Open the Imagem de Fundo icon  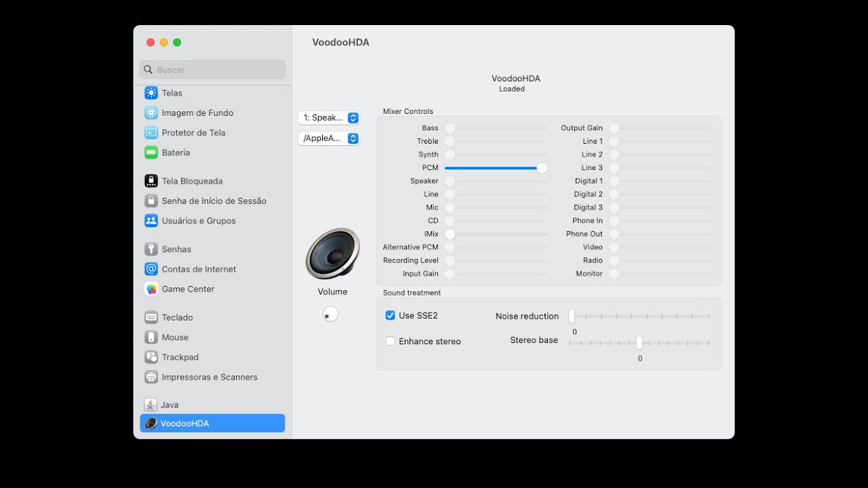[x=151, y=113]
